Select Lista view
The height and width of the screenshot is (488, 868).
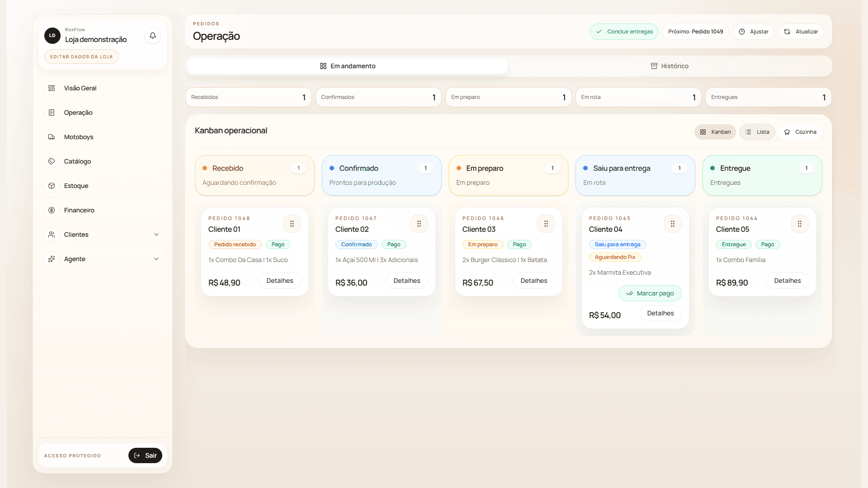pyautogui.click(x=757, y=132)
